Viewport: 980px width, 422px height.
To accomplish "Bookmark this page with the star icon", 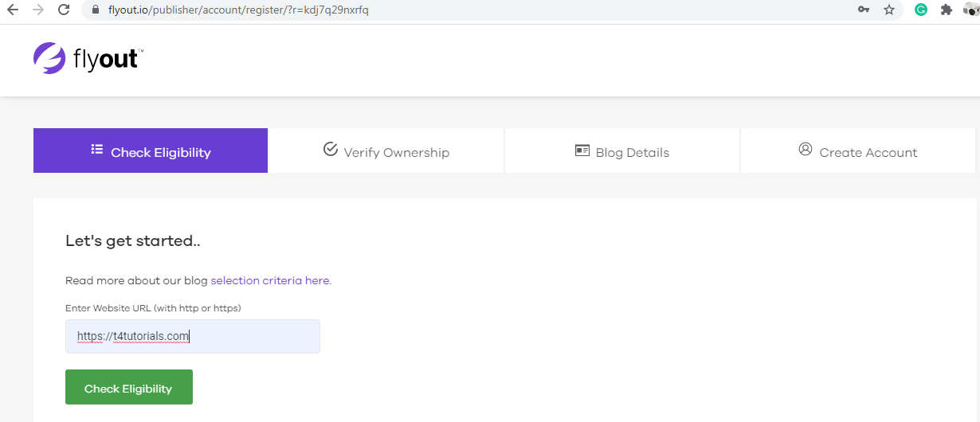I will point(889,10).
